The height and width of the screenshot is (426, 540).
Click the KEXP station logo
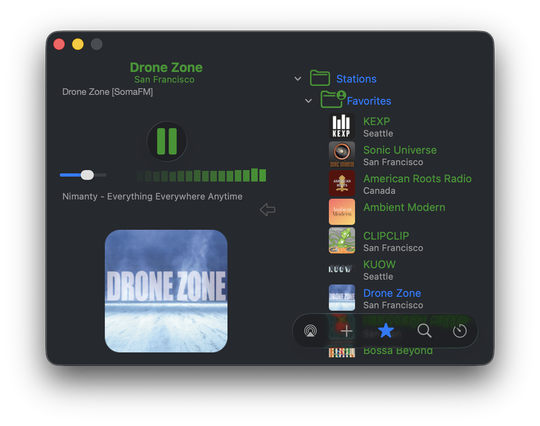click(342, 126)
